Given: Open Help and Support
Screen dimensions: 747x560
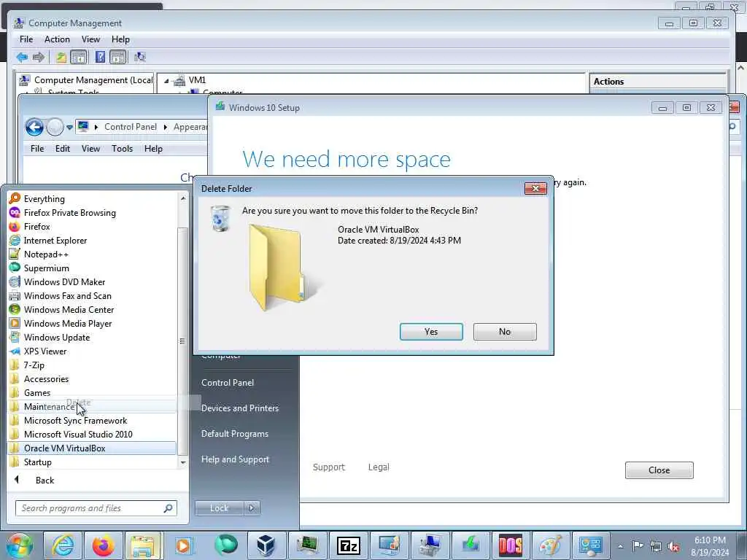Looking at the screenshot, I should 235,459.
